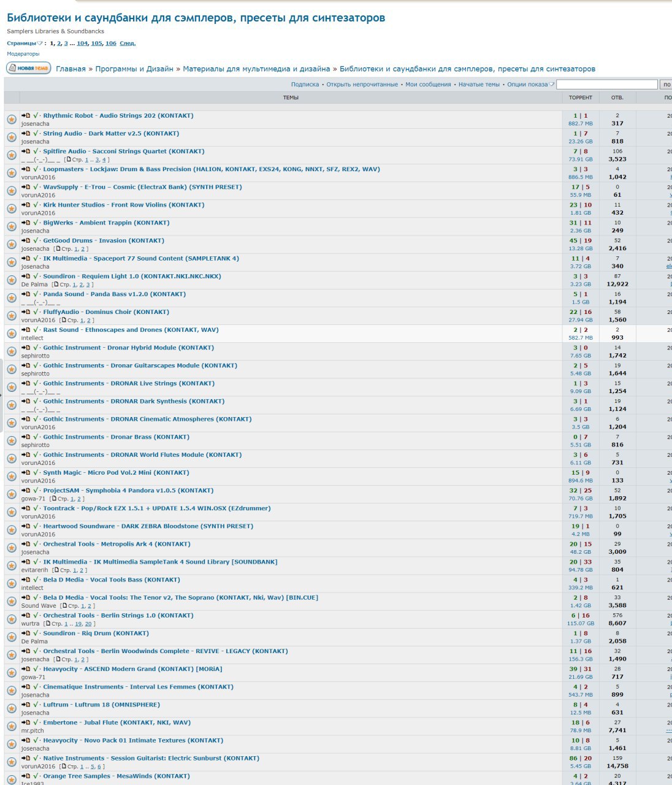The image size is (672, 785).
Task: Open Программы и Дизайн breadcrumb link
Action: click(x=134, y=69)
